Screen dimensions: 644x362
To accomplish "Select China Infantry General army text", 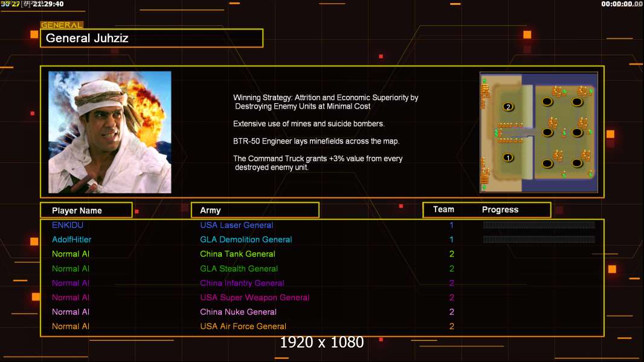I will [242, 284].
